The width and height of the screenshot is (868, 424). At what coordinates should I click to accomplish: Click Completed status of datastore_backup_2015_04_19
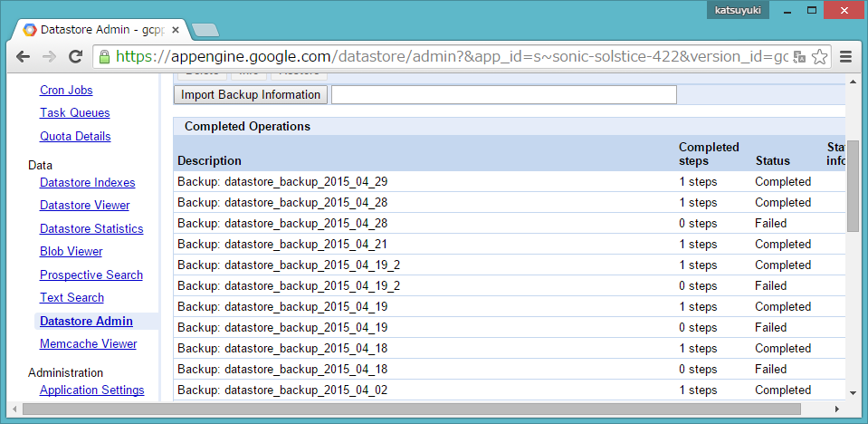(x=783, y=307)
